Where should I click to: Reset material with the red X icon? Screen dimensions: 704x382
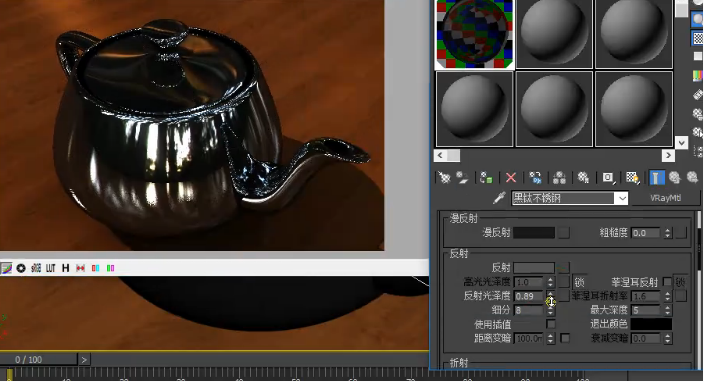pos(510,178)
